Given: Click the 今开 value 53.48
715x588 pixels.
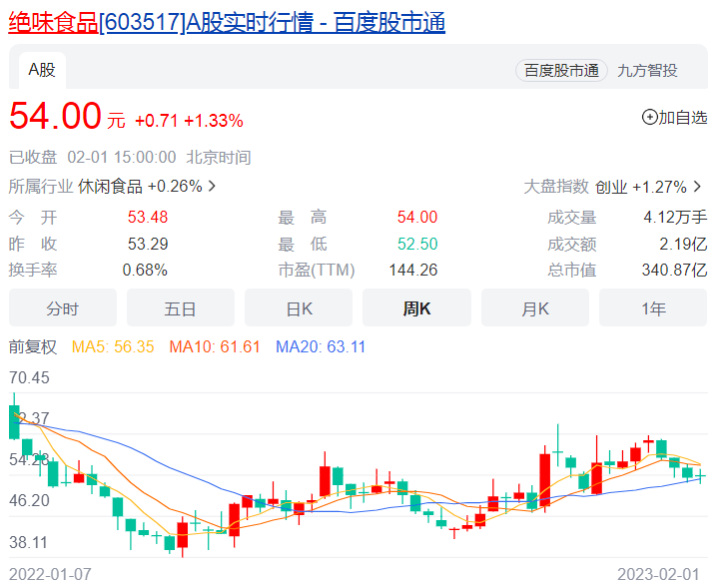Looking at the screenshot, I should (148, 217).
